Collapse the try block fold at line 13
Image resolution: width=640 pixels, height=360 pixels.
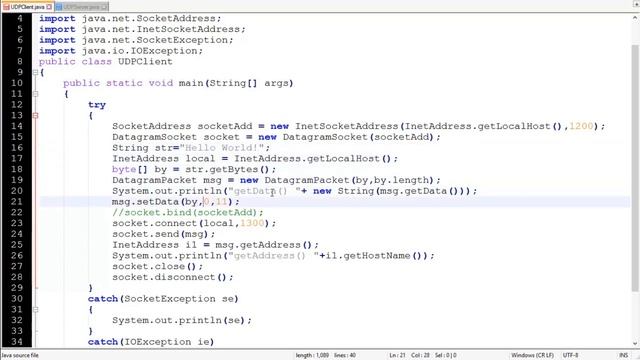click(36, 116)
